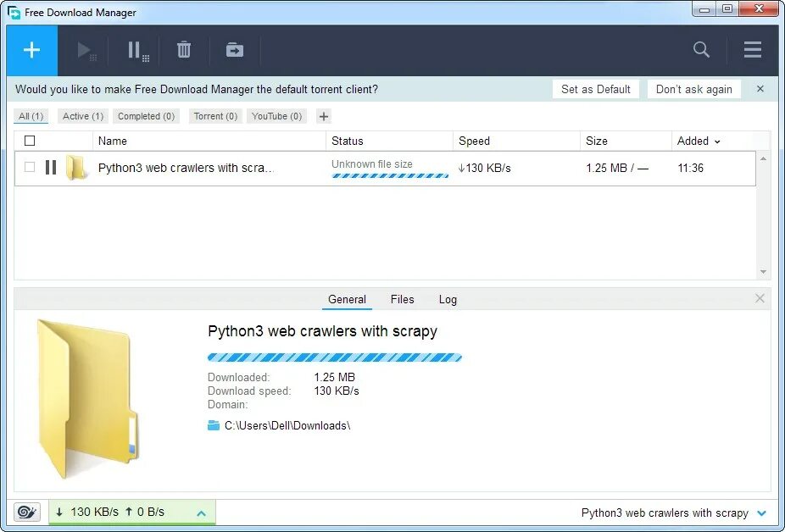785x532 pixels.
Task: Open search with the magnifier icon
Action: (701, 49)
